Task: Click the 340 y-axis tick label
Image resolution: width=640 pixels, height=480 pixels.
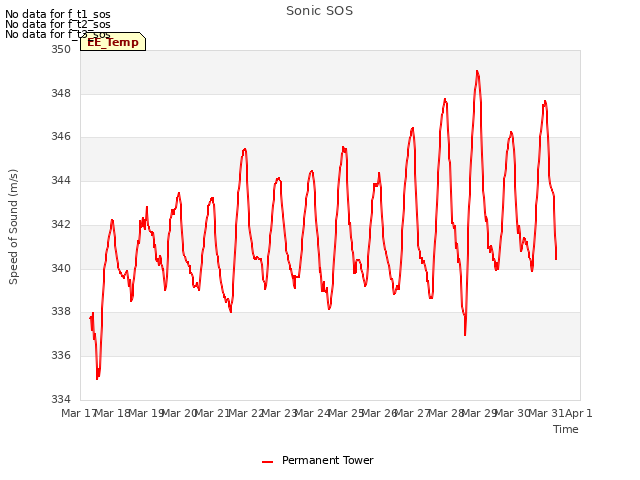Action: point(61,269)
